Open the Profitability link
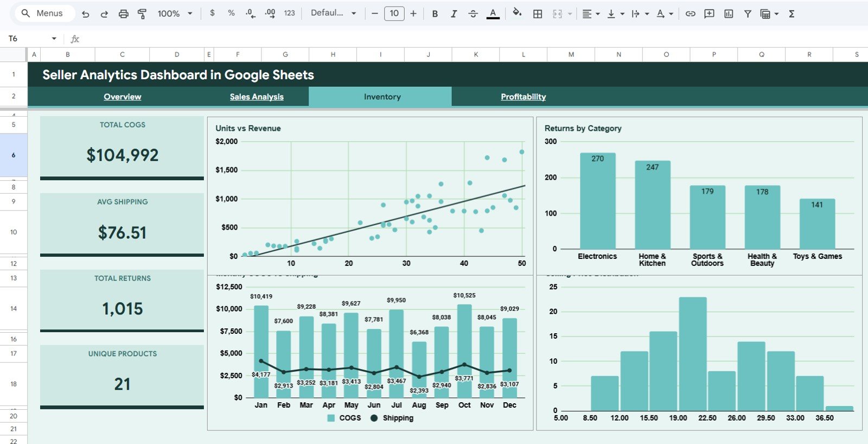Image resolution: width=868 pixels, height=444 pixels. pyautogui.click(x=523, y=97)
